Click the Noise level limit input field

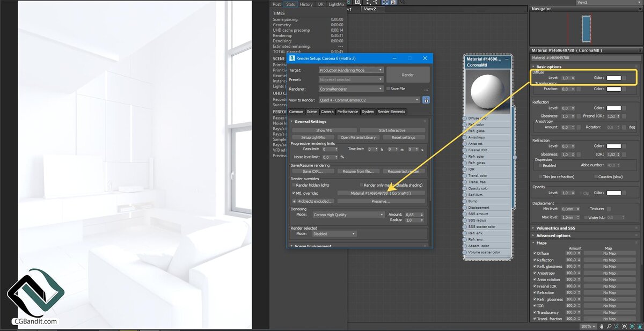(327, 157)
